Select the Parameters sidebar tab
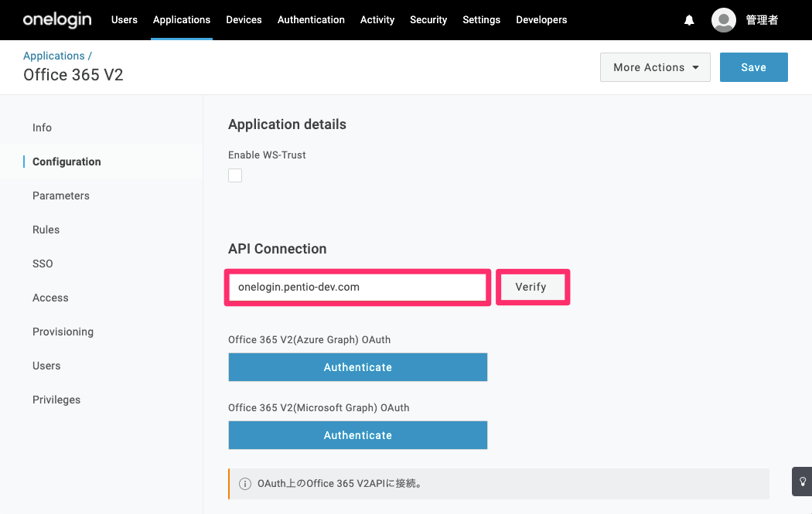Image resolution: width=812 pixels, height=514 pixels. tap(61, 196)
